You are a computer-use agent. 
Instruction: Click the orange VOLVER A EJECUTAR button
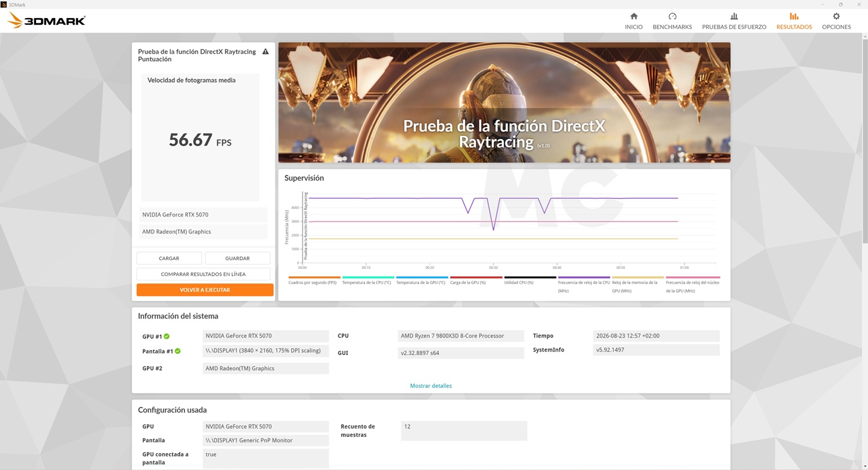click(x=205, y=290)
